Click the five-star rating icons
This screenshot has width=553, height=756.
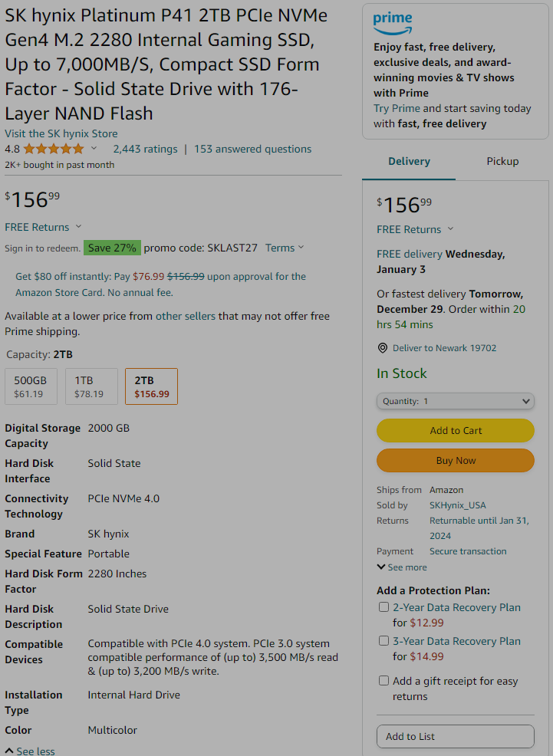pyautogui.click(x=54, y=149)
